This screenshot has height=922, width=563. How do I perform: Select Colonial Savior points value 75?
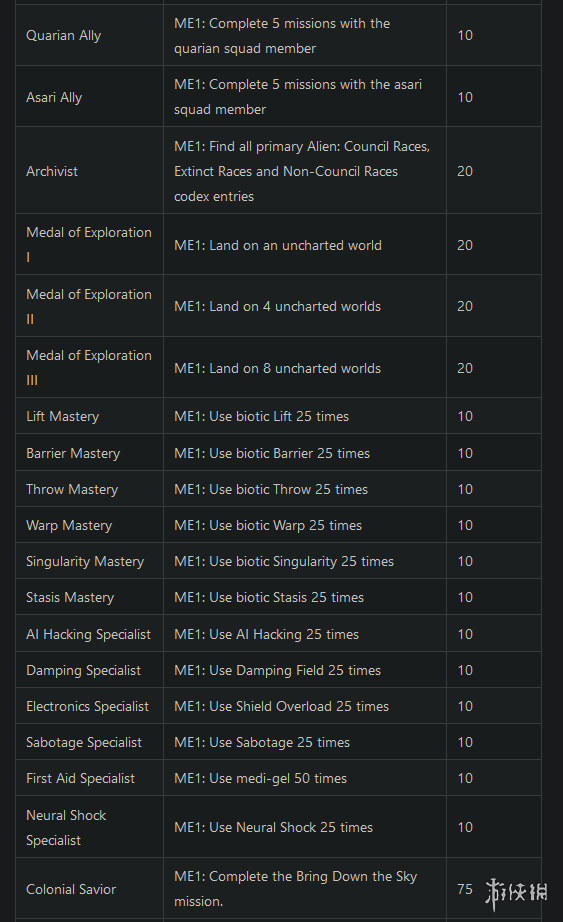[x=465, y=889]
